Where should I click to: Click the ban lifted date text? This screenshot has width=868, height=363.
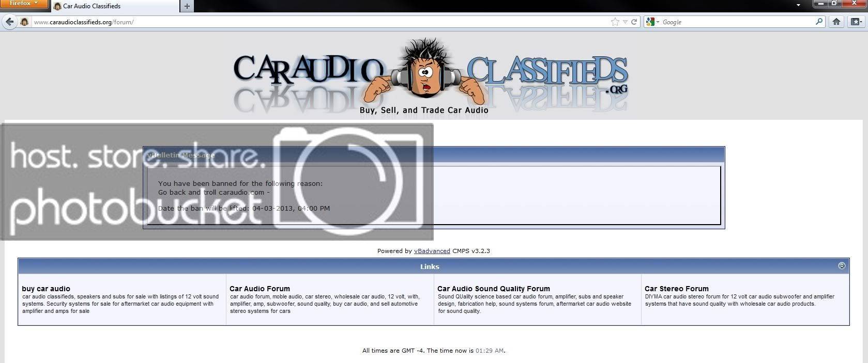(244, 208)
